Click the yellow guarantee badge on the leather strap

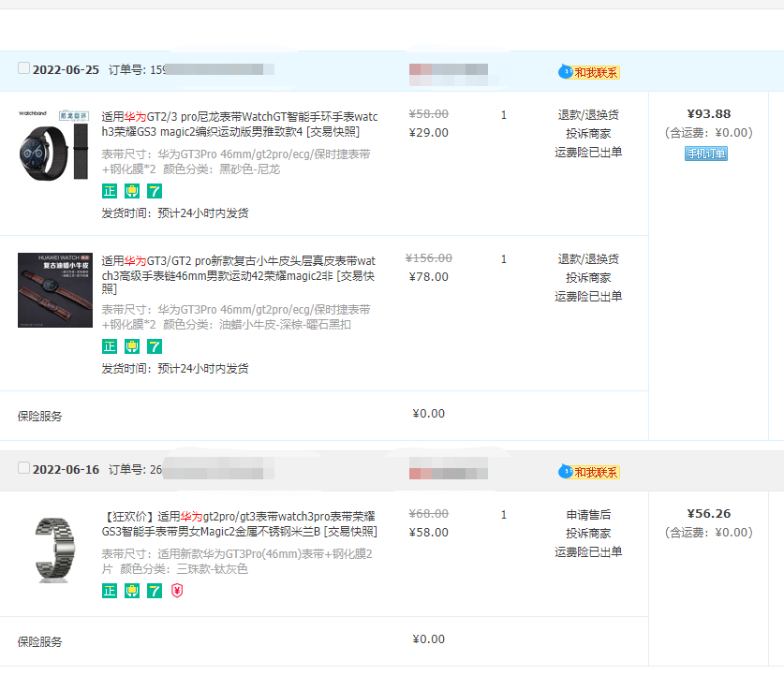coord(132,346)
